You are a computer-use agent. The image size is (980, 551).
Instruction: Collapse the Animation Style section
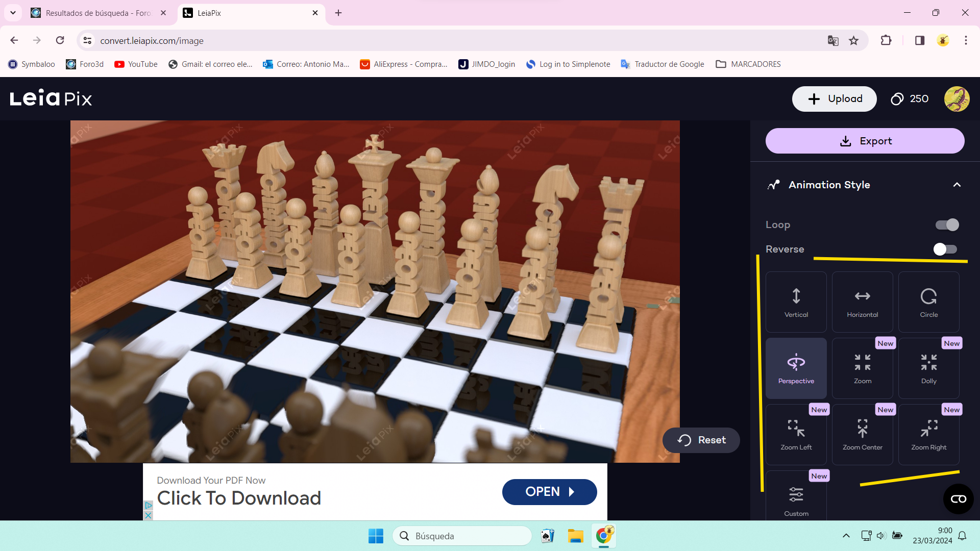(x=957, y=185)
